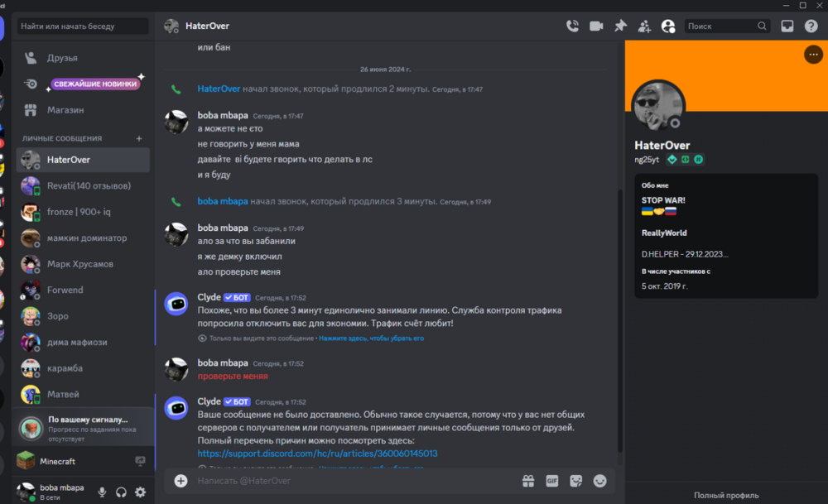Click HaterOver title in chat header
828x504 pixels.
click(x=207, y=26)
